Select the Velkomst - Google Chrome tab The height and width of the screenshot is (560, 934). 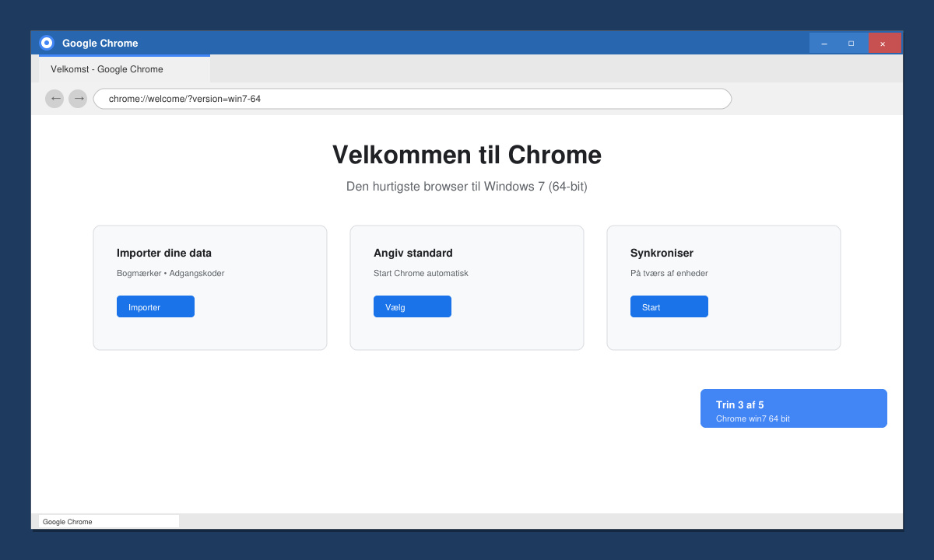pyautogui.click(x=125, y=68)
